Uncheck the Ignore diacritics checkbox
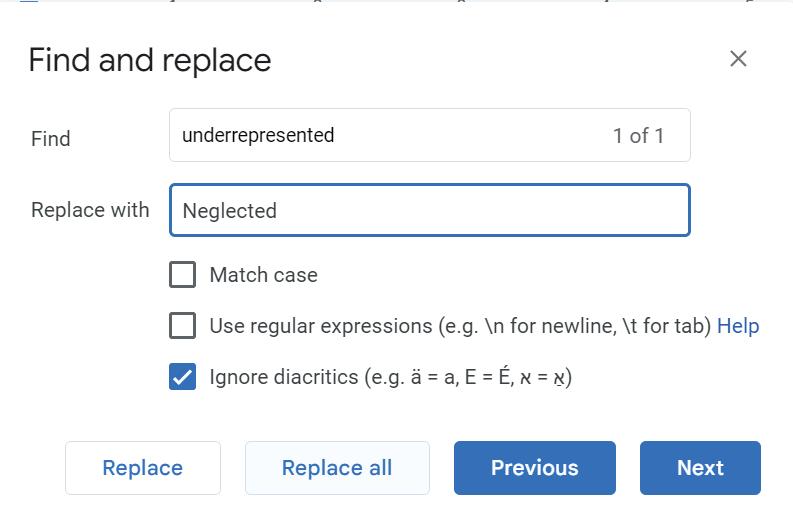Image resolution: width=793 pixels, height=527 pixels. coord(182,377)
